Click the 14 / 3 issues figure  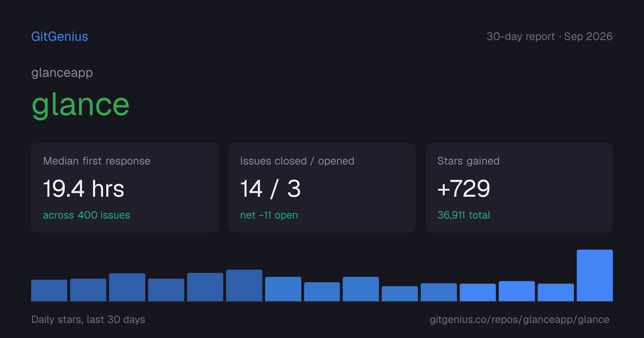[x=270, y=188]
